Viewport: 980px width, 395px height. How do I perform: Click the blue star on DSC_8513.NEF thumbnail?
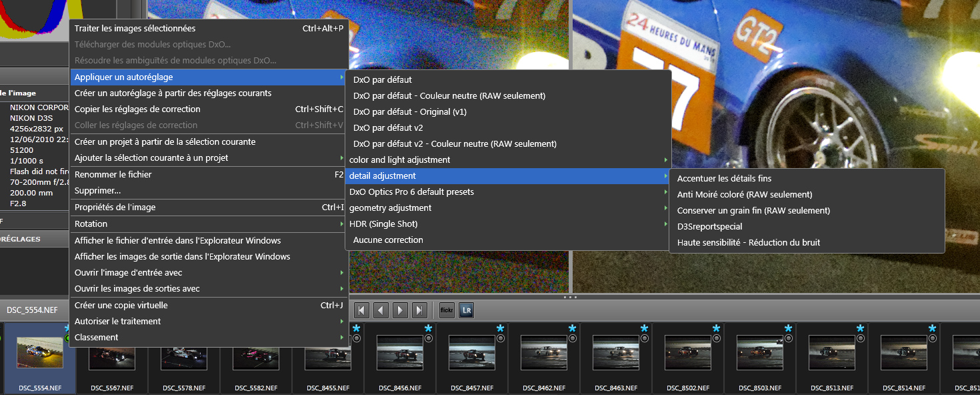point(860,329)
